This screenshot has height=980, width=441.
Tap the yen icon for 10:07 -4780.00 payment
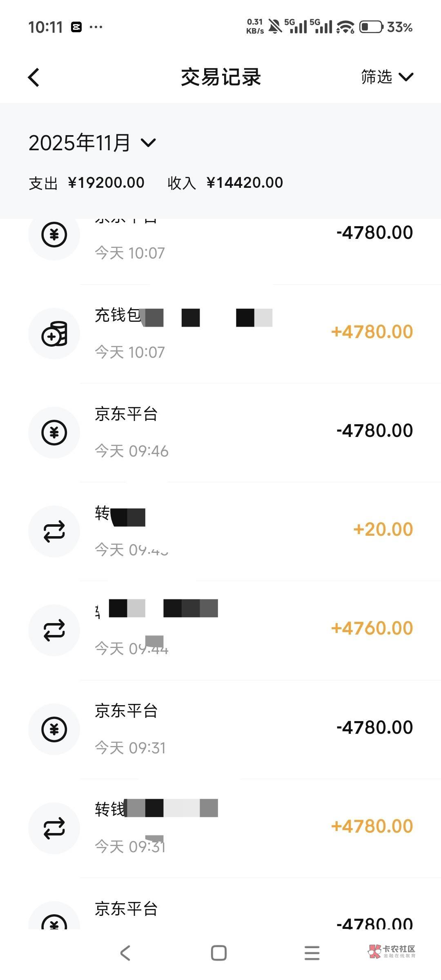(x=54, y=235)
